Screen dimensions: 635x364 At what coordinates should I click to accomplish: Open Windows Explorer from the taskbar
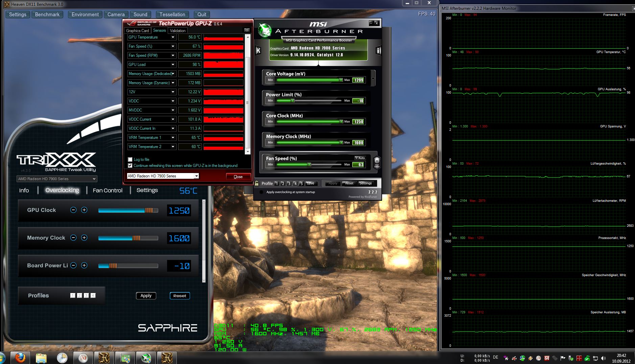[x=41, y=358]
